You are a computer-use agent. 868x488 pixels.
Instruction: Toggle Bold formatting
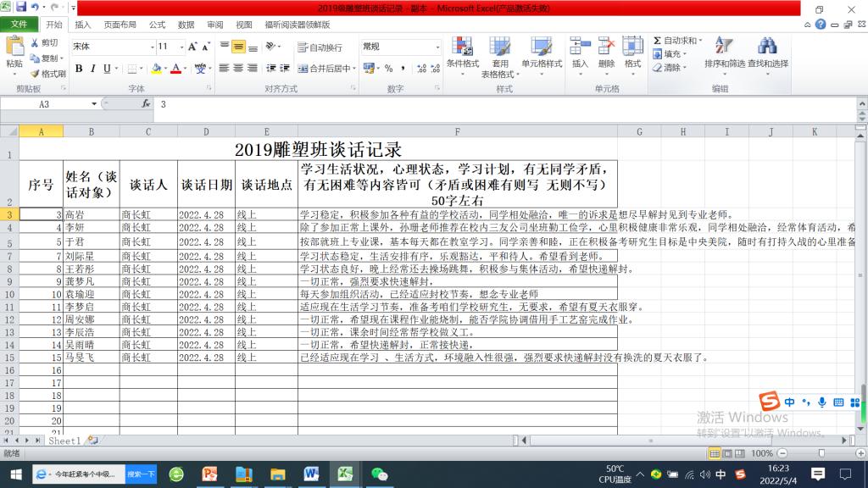(x=79, y=69)
